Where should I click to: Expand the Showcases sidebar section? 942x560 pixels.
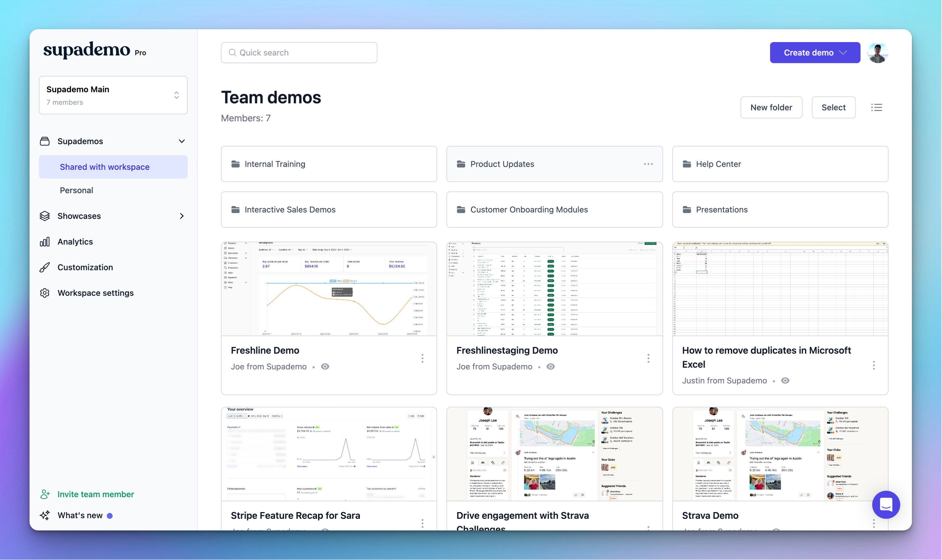pos(182,216)
